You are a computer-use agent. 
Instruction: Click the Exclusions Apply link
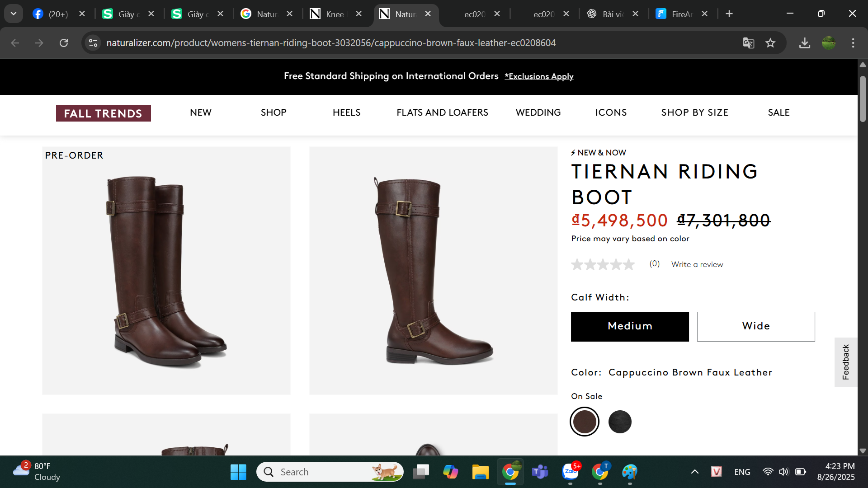[539, 76]
